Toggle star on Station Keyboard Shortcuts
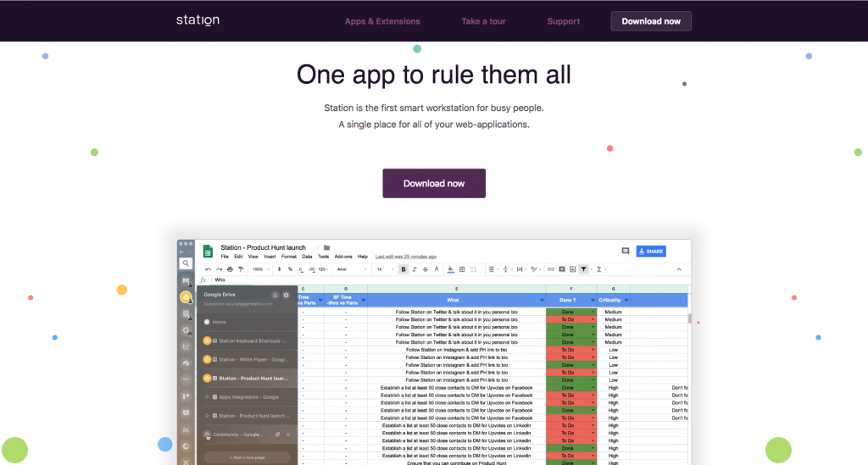 tap(207, 341)
